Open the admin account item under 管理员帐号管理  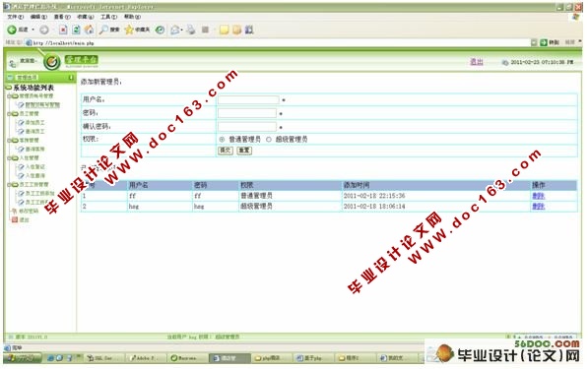[42, 105]
